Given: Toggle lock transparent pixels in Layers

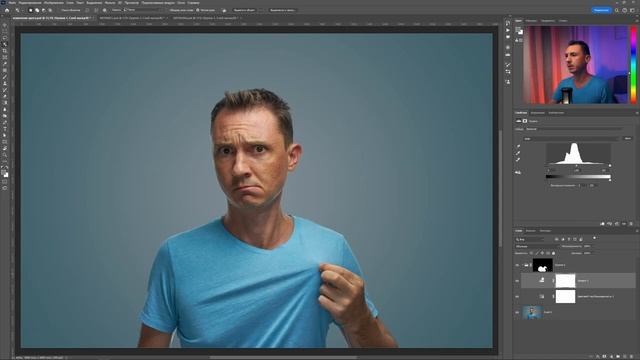Looking at the screenshot, I should 531,253.
